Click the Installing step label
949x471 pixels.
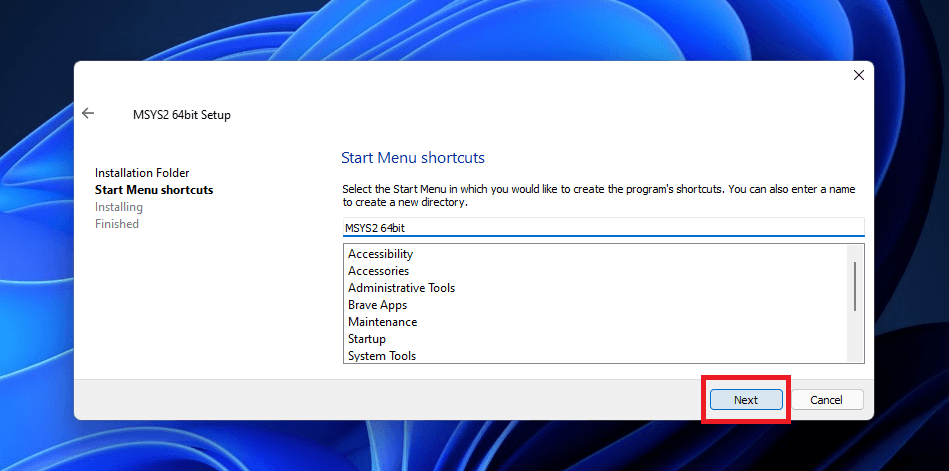tap(119, 207)
